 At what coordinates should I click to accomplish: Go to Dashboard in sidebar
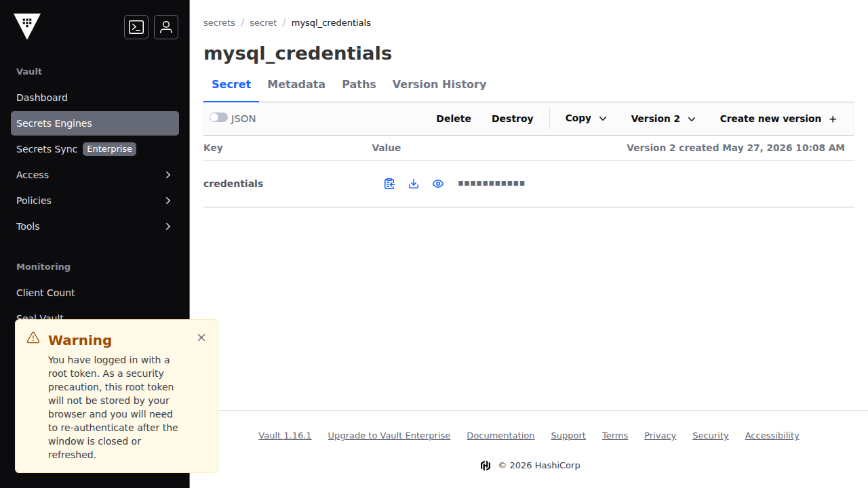95,98
